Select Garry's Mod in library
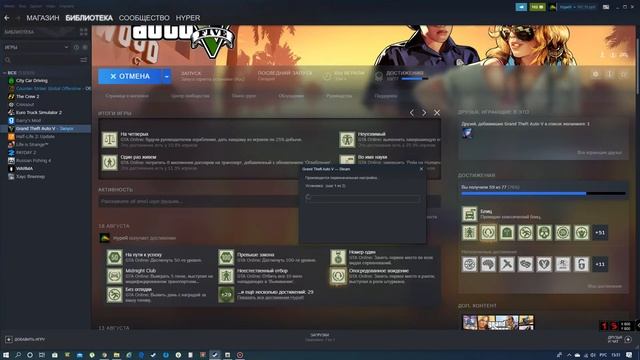 pos(28,120)
